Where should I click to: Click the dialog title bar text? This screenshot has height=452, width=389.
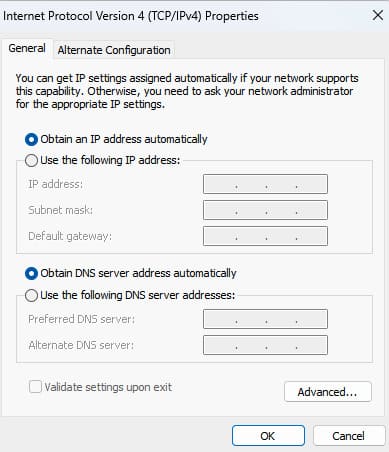tap(131, 16)
